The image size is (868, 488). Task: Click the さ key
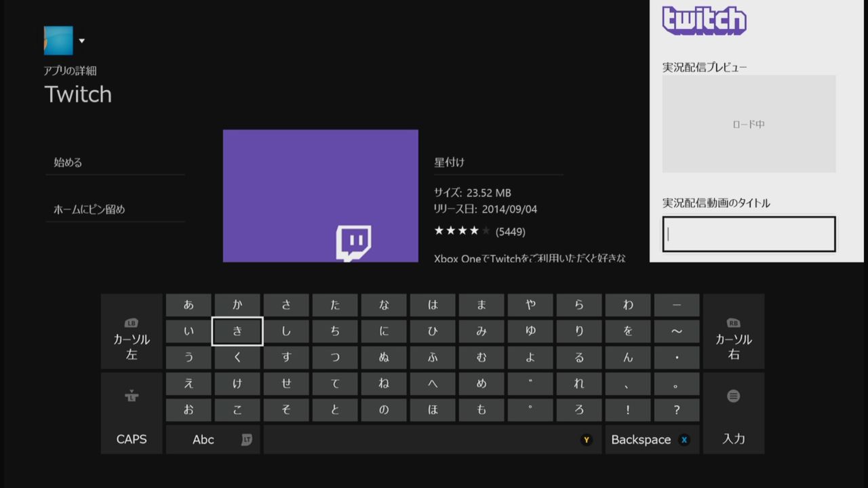tap(286, 305)
